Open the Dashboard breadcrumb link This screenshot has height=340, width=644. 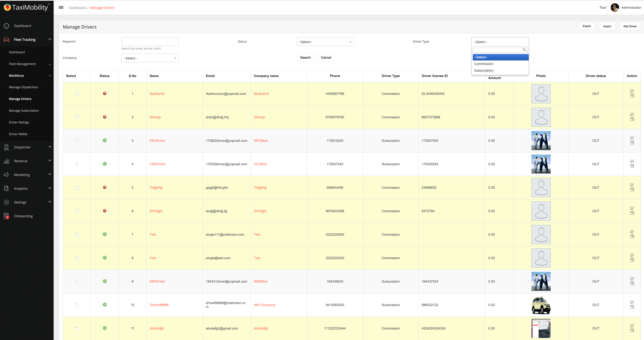click(x=78, y=8)
